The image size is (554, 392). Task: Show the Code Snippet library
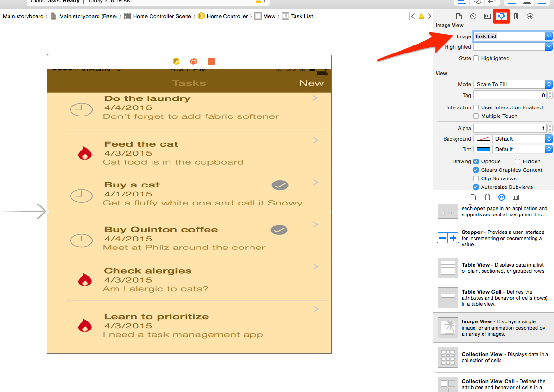[487, 197]
